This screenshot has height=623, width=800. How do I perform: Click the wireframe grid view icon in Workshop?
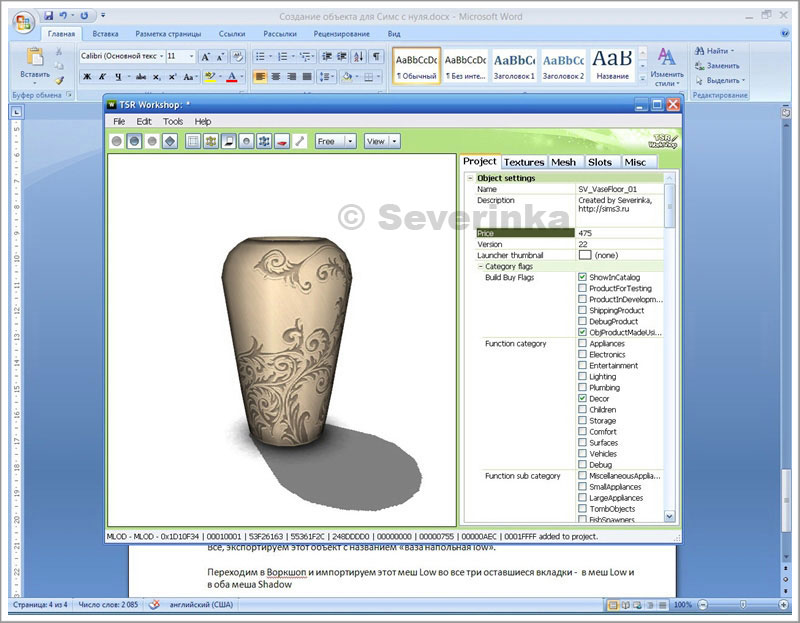coord(193,141)
